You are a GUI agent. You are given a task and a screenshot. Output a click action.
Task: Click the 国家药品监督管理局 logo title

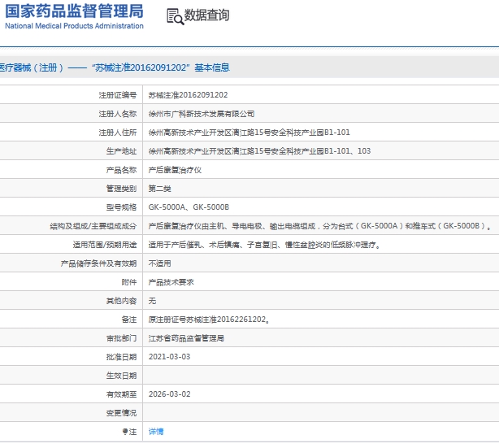(74, 11)
